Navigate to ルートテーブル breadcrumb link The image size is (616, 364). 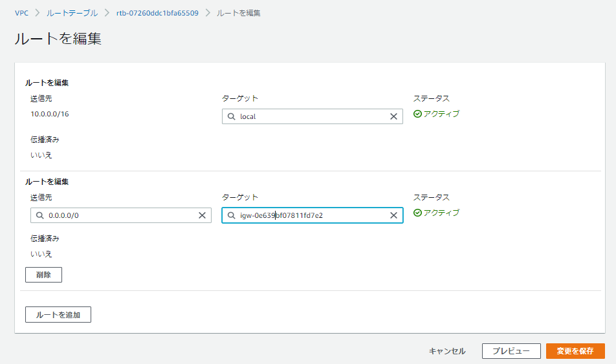coord(72,13)
